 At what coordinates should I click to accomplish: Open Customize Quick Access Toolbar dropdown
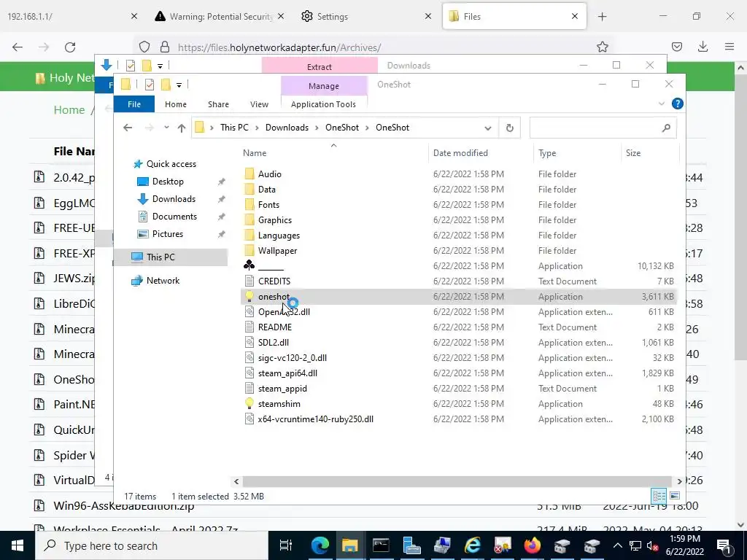coord(179,85)
